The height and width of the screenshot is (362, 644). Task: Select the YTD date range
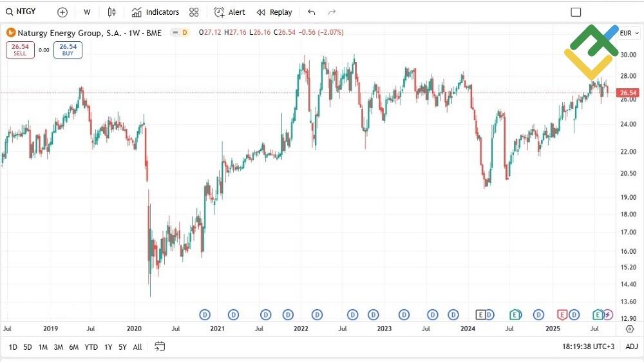pyautogui.click(x=91, y=347)
